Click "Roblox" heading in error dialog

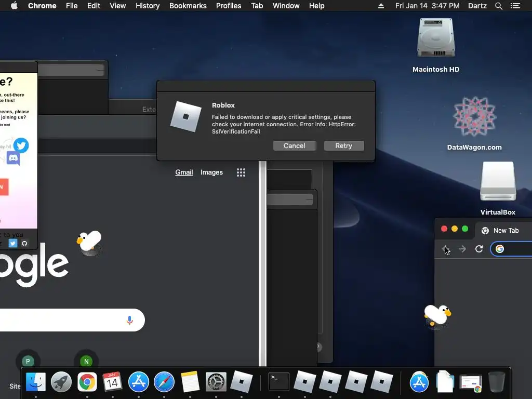[x=223, y=105]
